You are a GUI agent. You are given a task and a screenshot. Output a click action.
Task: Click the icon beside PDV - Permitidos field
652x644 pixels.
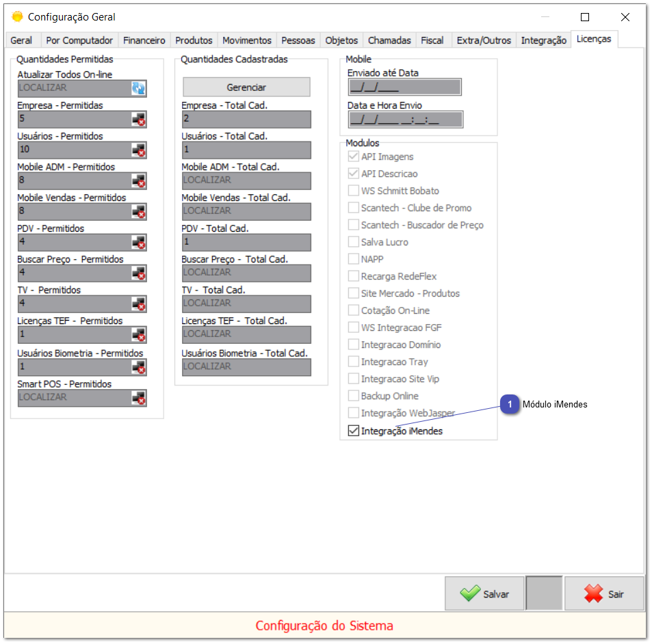pyautogui.click(x=139, y=243)
